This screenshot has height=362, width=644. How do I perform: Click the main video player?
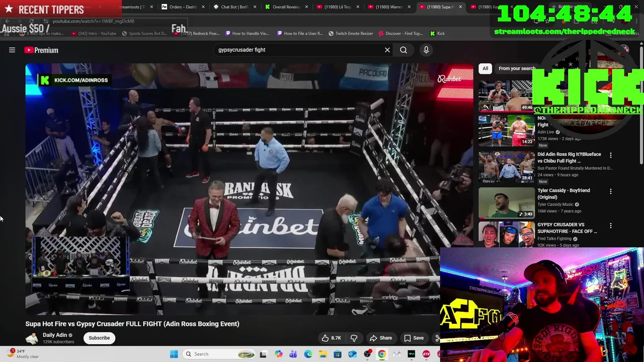pyautogui.click(x=250, y=189)
